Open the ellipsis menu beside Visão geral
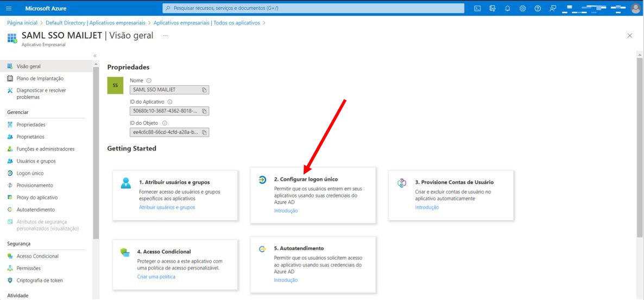The height and width of the screenshot is (300, 644). tap(165, 36)
